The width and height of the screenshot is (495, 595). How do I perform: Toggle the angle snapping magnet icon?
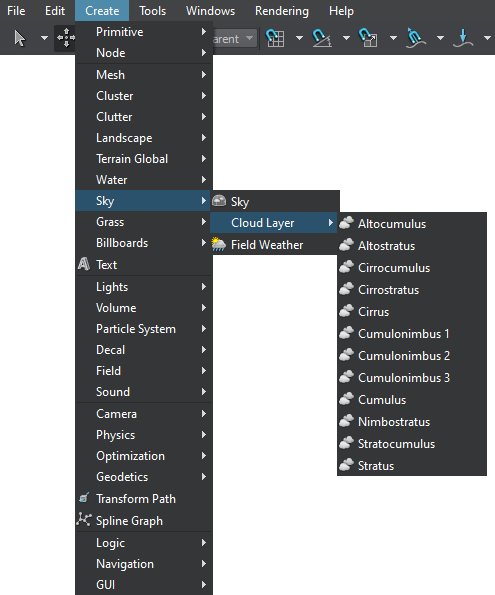click(x=322, y=38)
